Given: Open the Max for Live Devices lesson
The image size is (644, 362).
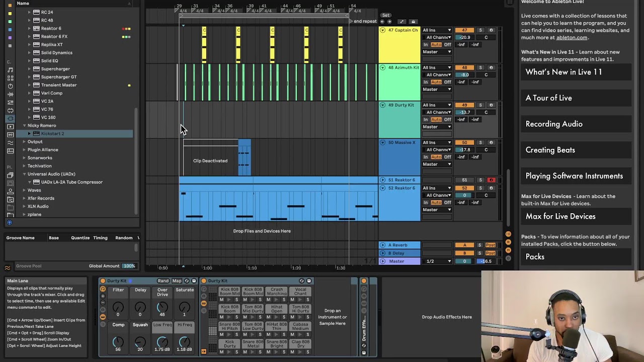Looking at the screenshot, I should coord(576,216).
